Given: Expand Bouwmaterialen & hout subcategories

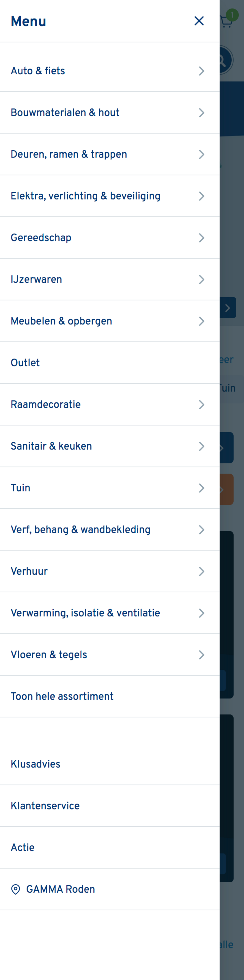Looking at the screenshot, I should (x=202, y=113).
